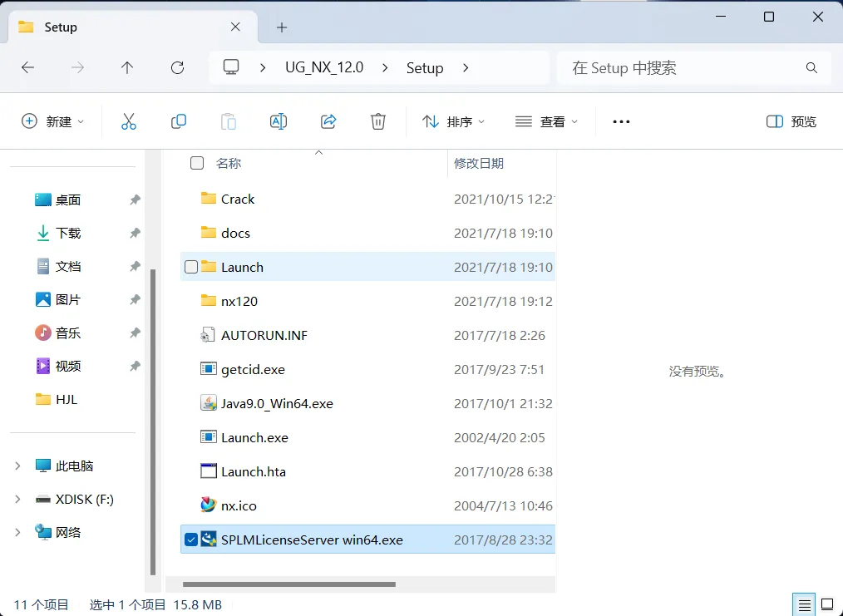The image size is (843, 616).
Task: Toggle the select-all checkbox in header
Action: point(197,163)
